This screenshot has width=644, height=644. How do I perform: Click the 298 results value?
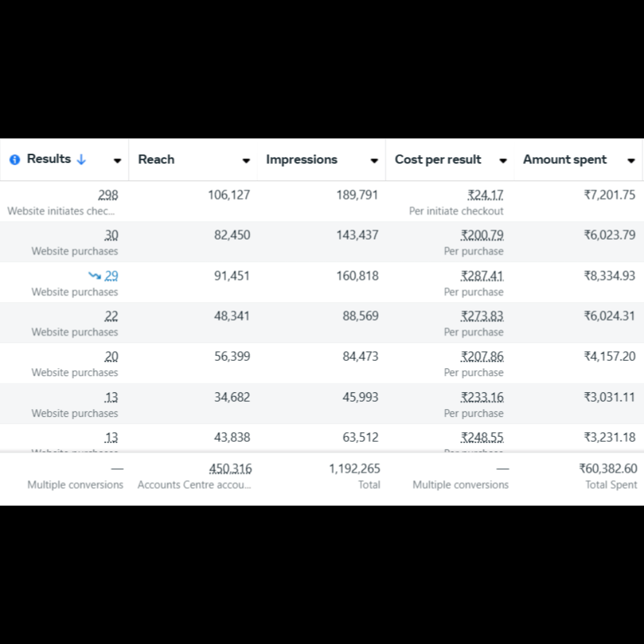click(x=108, y=195)
